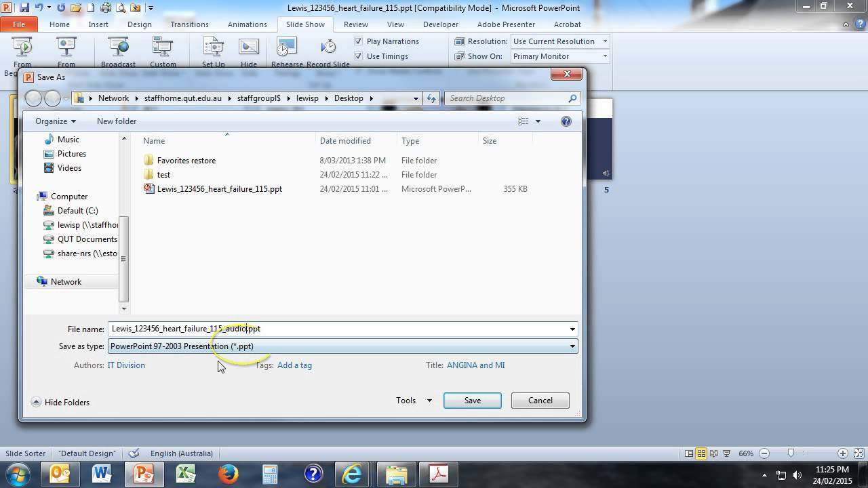Click the Undo icon in Quick Access Toolbar
The width and height of the screenshot is (868, 488).
(x=39, y=7)
